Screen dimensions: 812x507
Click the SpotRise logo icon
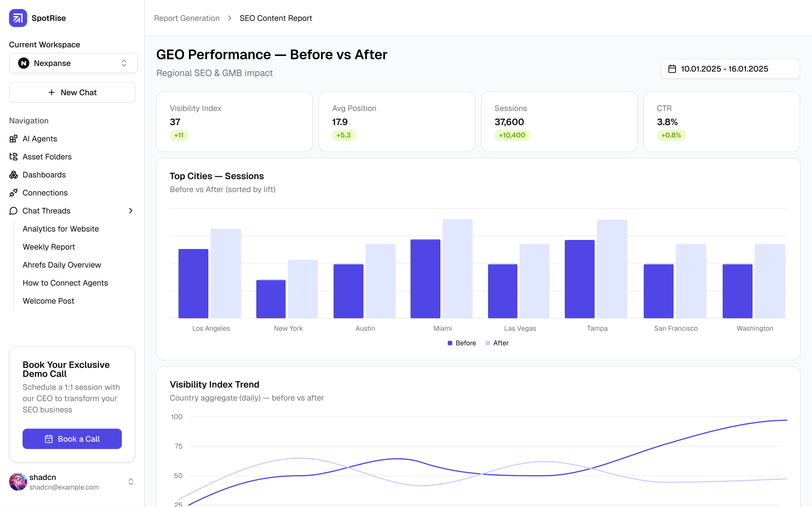click(x=18, y=18)
